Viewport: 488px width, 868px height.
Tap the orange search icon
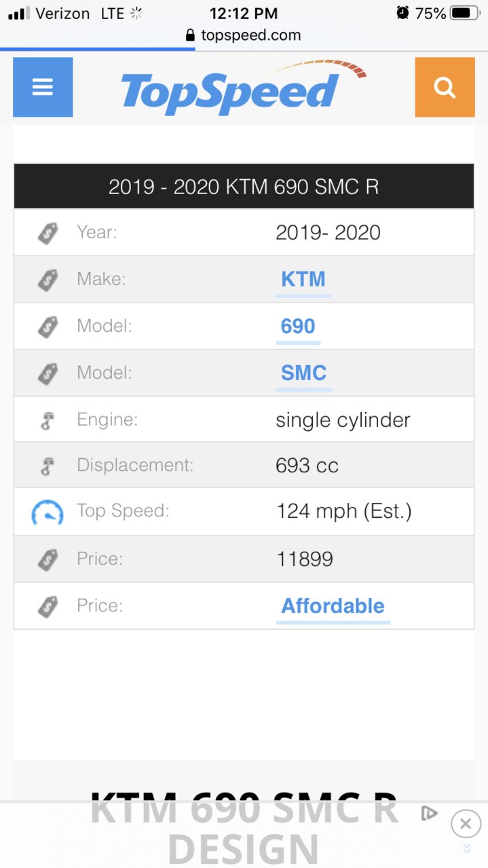pyautogui.click(x=445, y=87)
